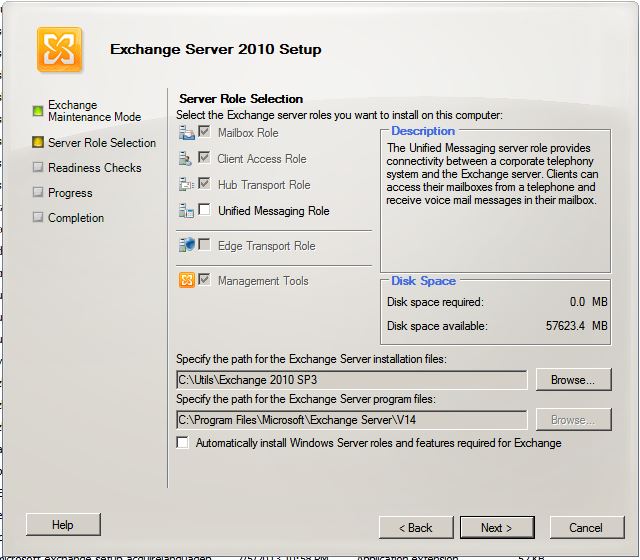Click the Unified Messaging Role label
Image resolution: width=640 pixels, height=560 pixels.
273,211
